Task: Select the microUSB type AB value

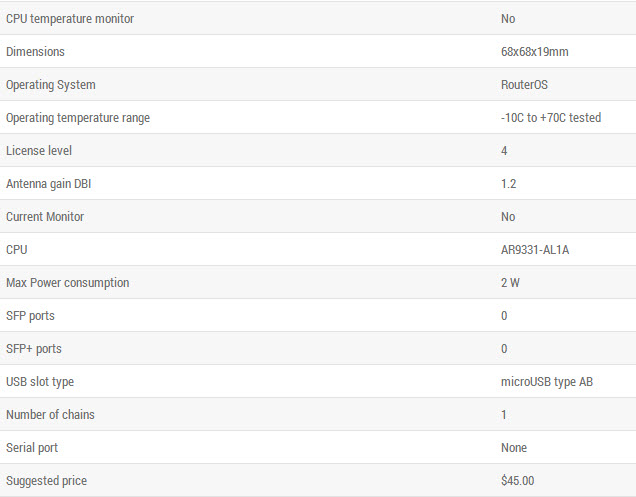Action: 547,382
